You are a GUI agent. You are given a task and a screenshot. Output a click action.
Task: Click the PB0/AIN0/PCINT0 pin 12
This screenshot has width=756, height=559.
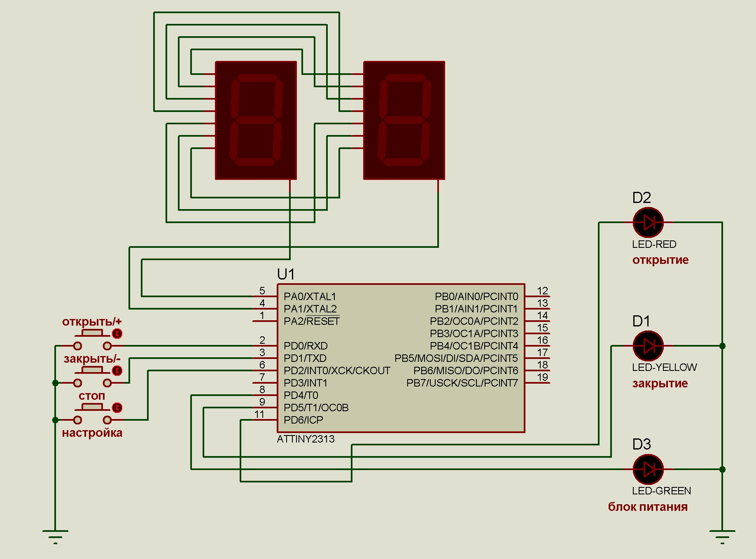coord(537,296)
